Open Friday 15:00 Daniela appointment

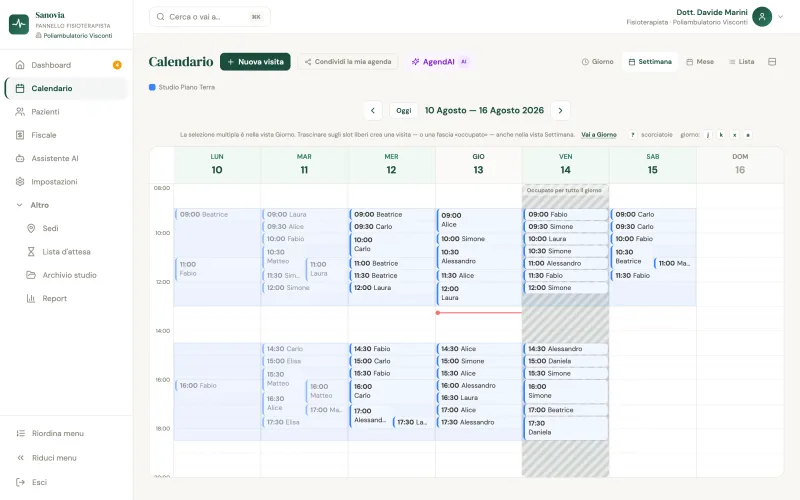(565, 361)
